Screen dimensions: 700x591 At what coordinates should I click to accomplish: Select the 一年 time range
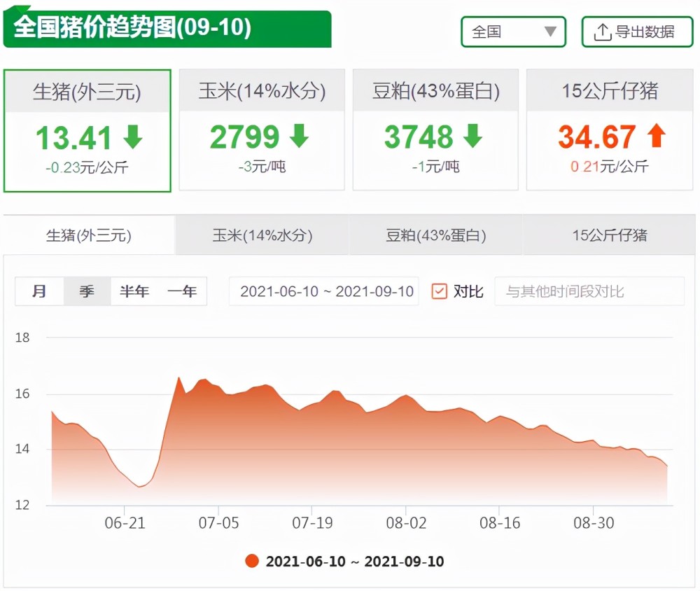click(x=182, y=291)
